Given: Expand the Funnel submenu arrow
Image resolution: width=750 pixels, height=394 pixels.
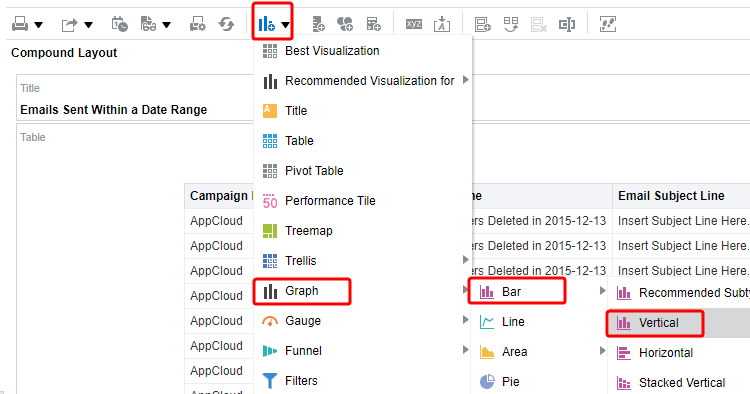Looking at the screenshot, I should pyautogui.click(x=465, y=350).
